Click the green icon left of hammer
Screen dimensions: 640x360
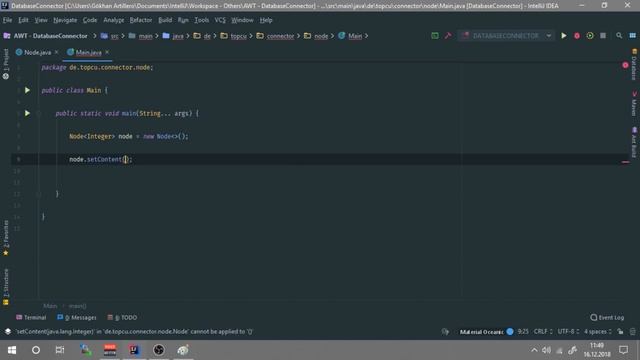(x=435, y=36)
